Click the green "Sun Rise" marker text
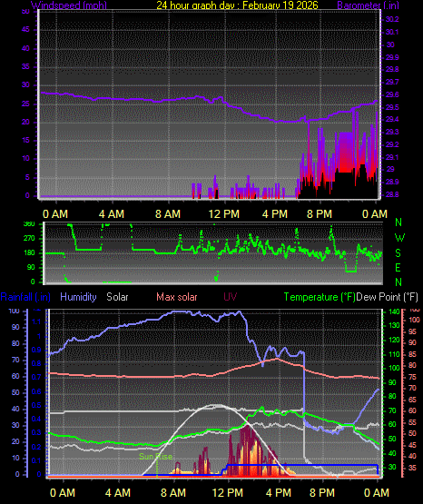The height and width of the screenshot is (504, 423). click(155, 456)
